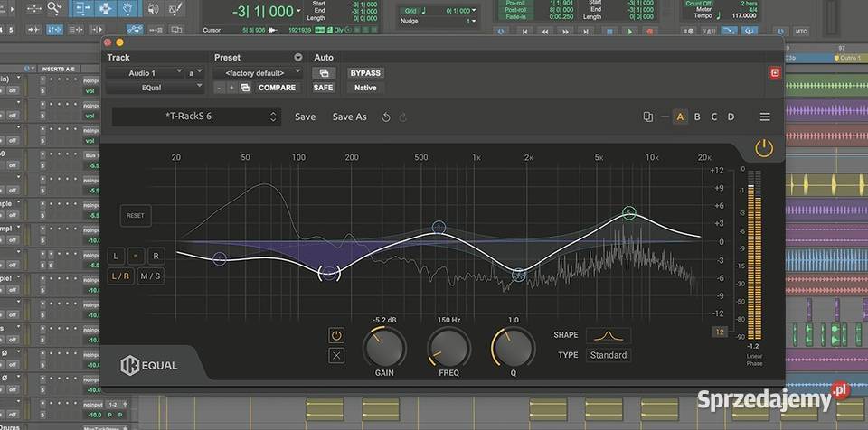Select snapshot D
This screenshot has height=430, width=868.
731,117
